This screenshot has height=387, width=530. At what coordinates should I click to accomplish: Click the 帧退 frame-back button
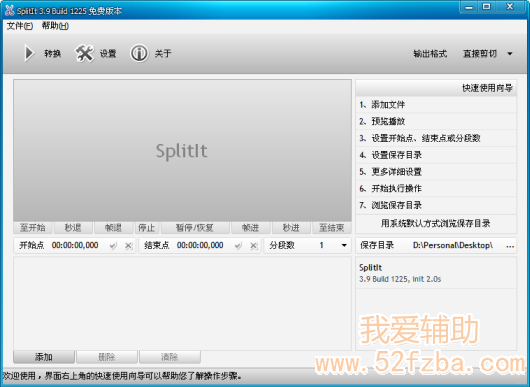point(113,228)
